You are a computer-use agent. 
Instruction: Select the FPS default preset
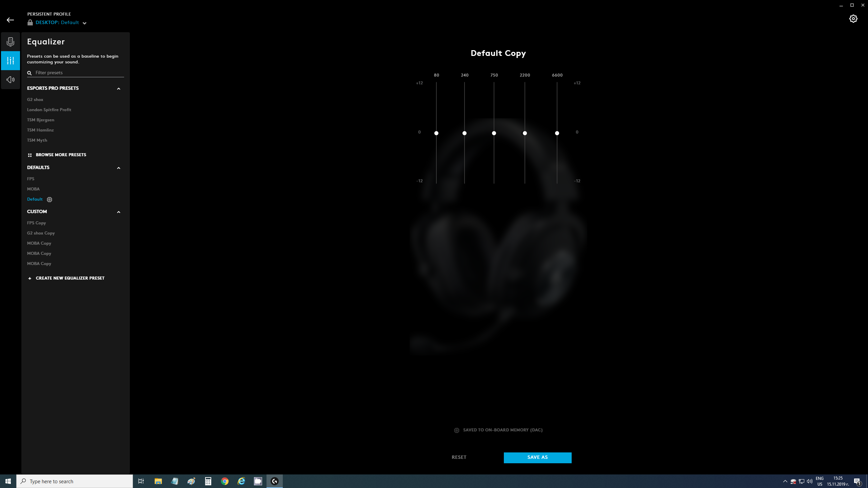(x=31, y=179)
